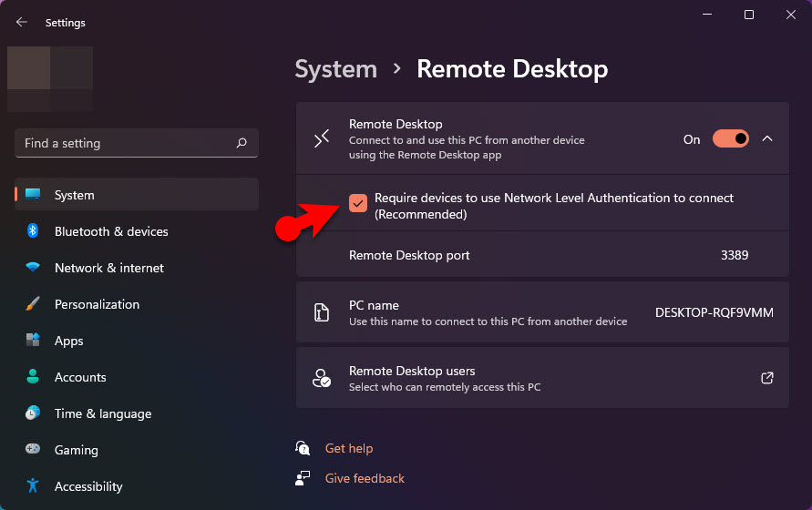Click the Give feedback link
The image size is (812, 510).
[365, 478]
